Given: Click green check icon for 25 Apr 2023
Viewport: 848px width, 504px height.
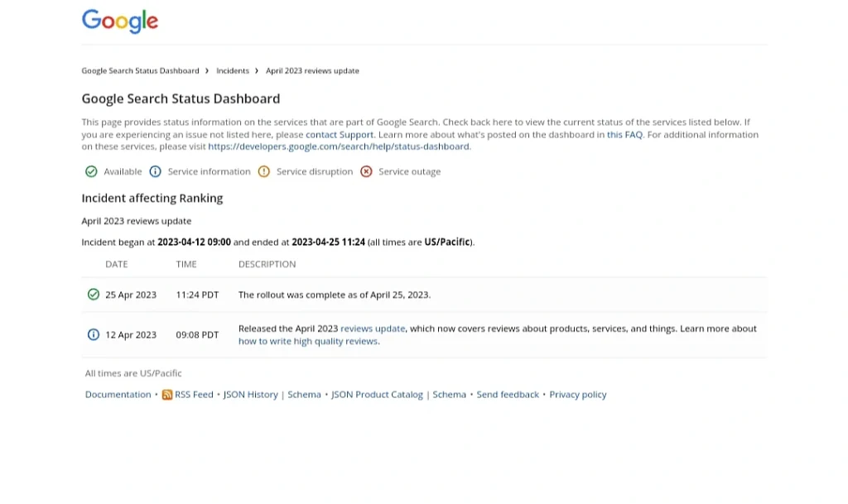Looking at the screenshot, I should (94, 295).
